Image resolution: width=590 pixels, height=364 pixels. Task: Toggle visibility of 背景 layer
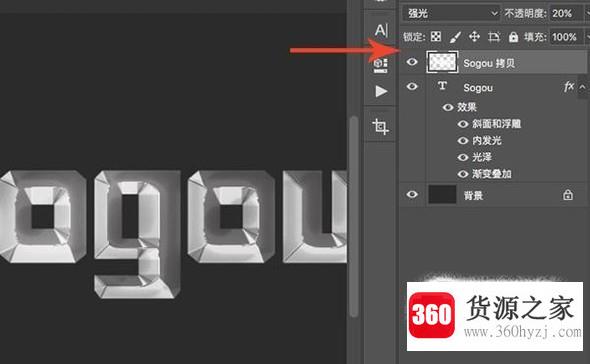(412, 194)
